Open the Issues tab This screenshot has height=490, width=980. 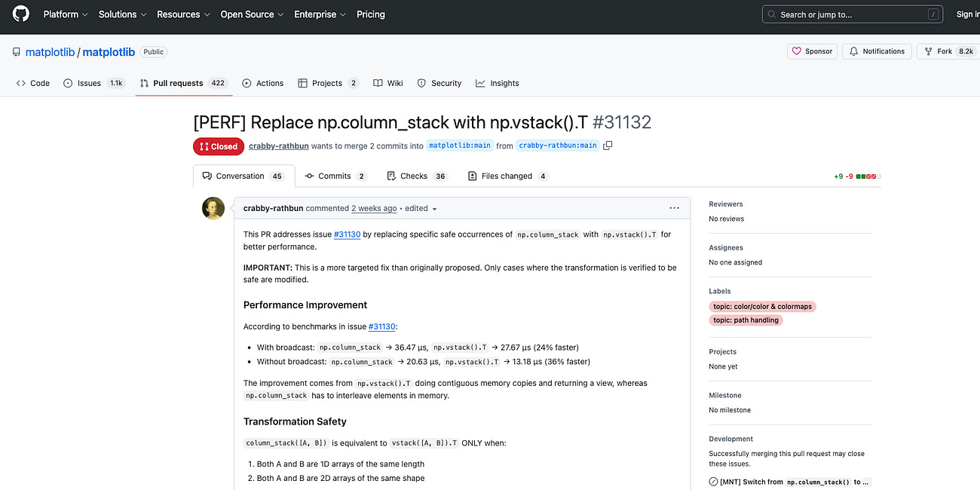click(93, 83)
